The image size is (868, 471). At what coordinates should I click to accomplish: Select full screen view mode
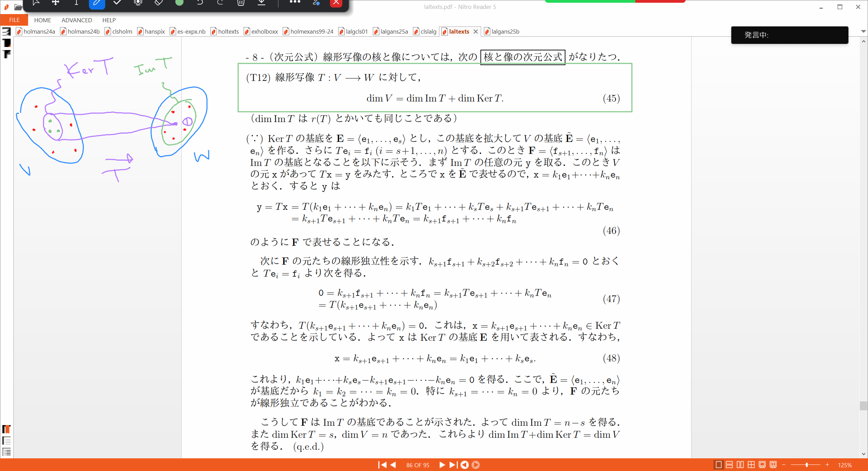tap(762, 465)
